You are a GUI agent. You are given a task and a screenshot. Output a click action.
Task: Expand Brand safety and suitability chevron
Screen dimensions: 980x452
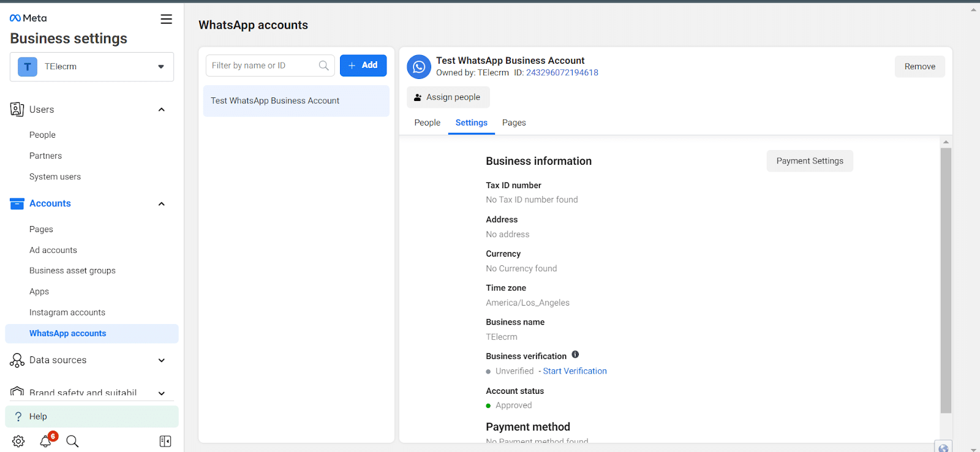click(x=162, y=393)
